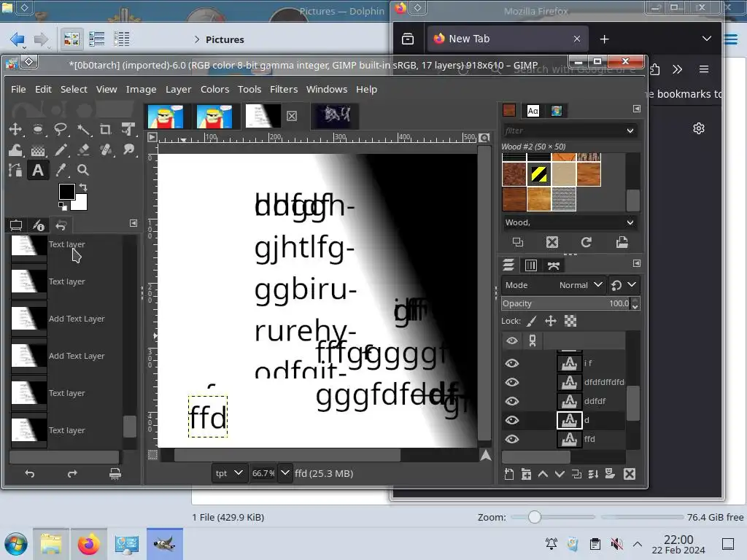The width and height of the screenshot is (747, 560).
Task: Merge down the selected layer
Action: pyautogui.click(x=593, y=474)
